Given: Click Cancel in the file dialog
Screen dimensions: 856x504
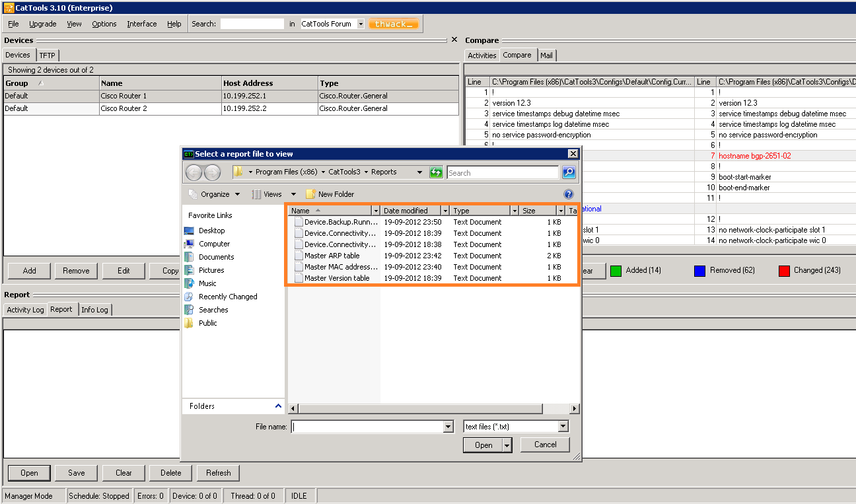Looking at the screenshot, I should [545, 445].
